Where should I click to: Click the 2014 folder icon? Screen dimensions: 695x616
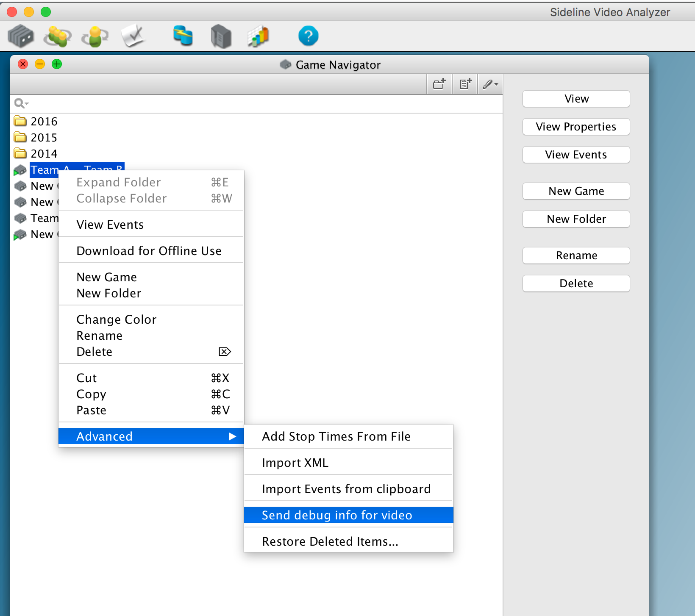tap(20, 153)
